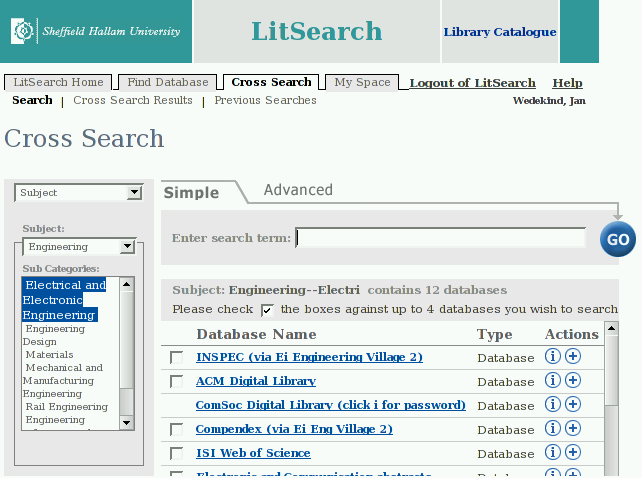Pick the Materials subcategory

pos(50,355)
